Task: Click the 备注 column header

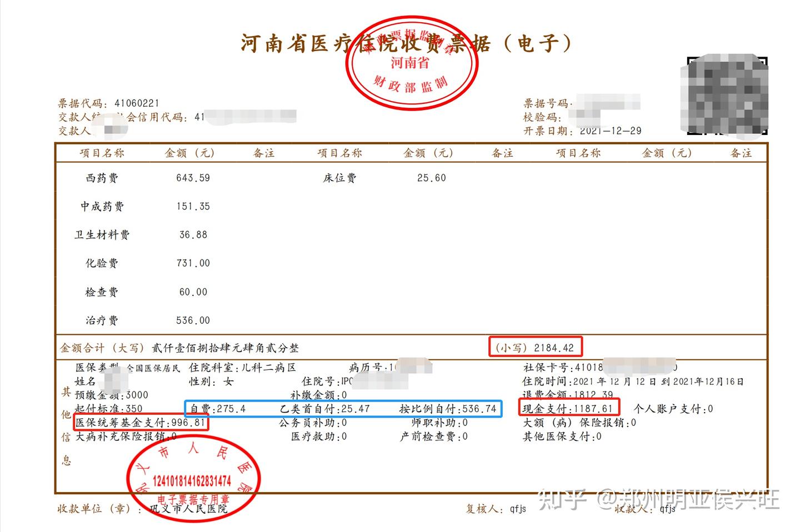Action: (263, 153)
